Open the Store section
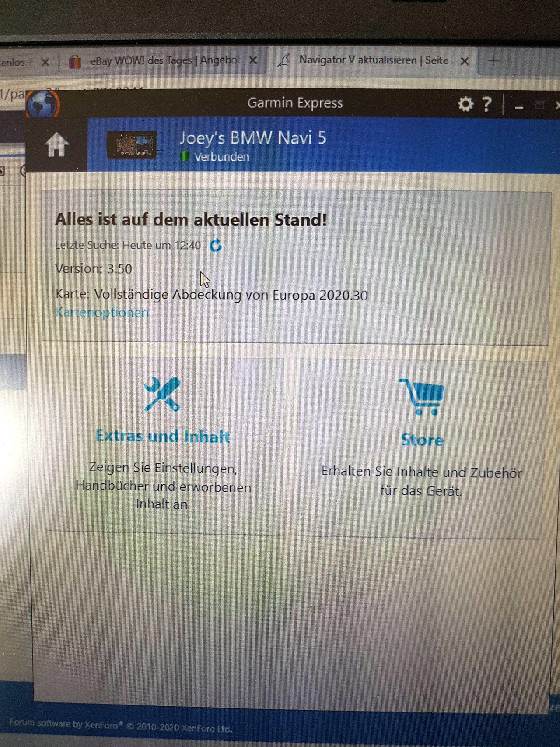The width and height of the screenshot is (560, 747). 422,440
